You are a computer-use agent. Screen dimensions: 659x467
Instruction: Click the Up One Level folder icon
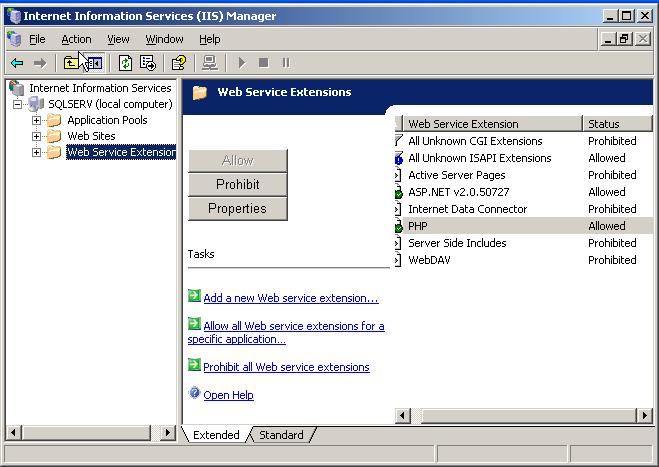click(x=71, y=63)
